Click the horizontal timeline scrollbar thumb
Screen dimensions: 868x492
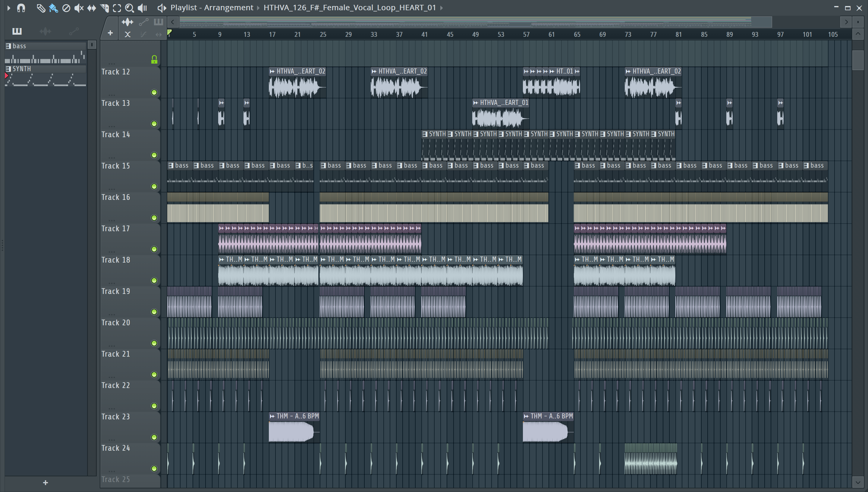pos(476,22)
